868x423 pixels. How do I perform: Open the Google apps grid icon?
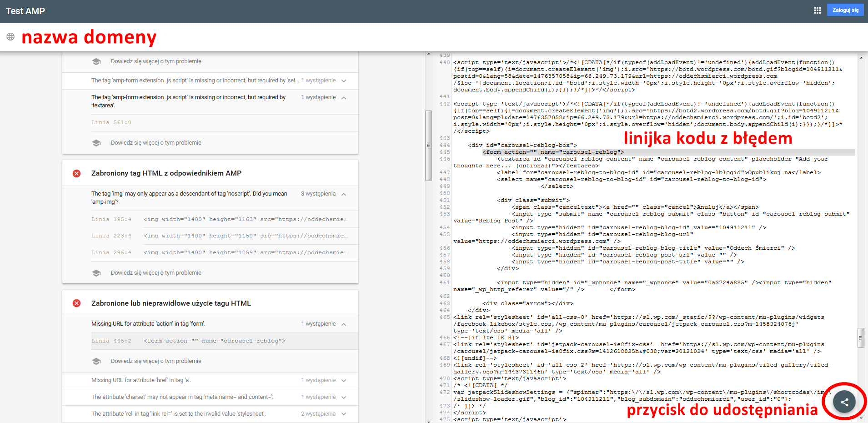[x=817, y=10]
